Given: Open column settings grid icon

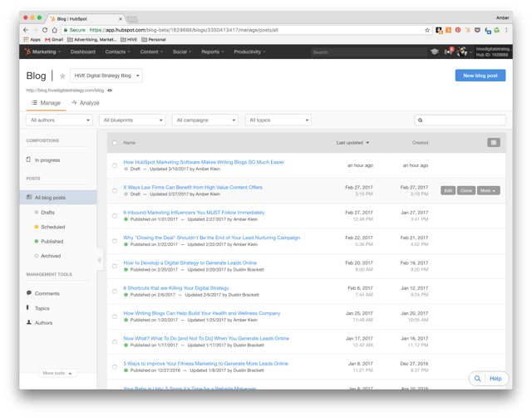Looking at the screenshot, I should click(494, 142).
